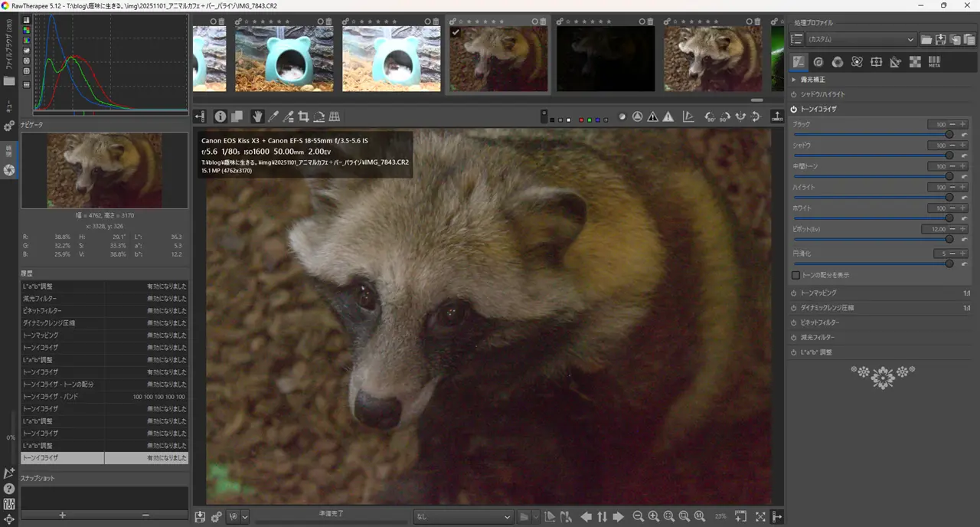Click the zoom out magnifier icon
Screen dimensions: 980x527
point(638,517)
